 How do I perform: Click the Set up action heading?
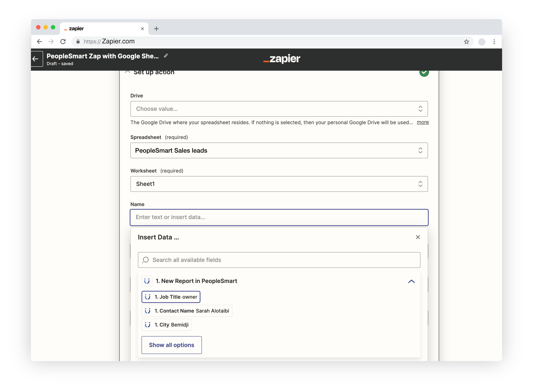(154, 72)
